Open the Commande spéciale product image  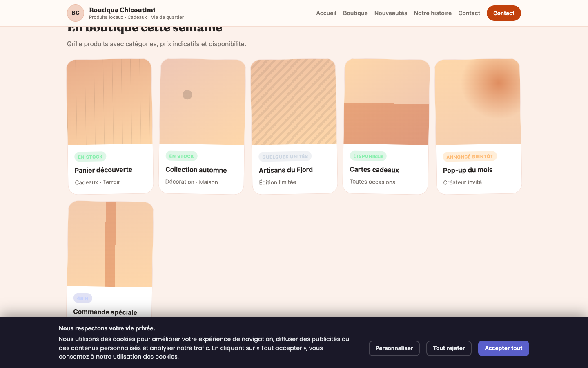coord(110,244)
